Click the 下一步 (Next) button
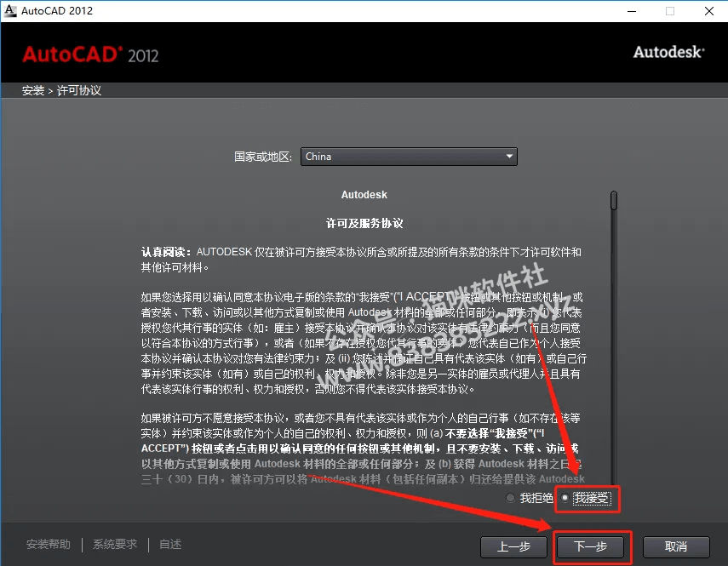728x566 pixels. (x=591, y=547)
